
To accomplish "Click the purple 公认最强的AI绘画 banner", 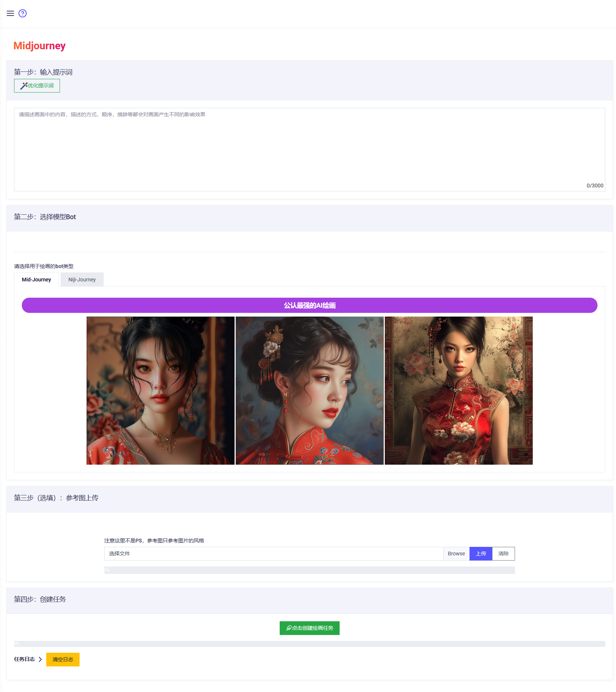I will click(310, 305).
